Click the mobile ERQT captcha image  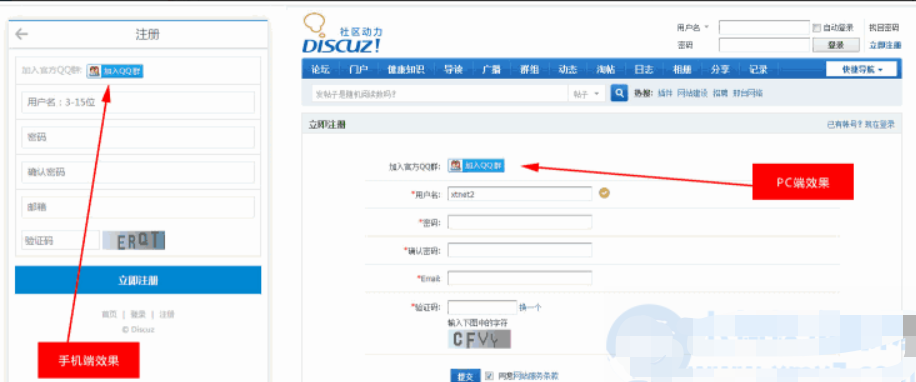click(134, 241)
